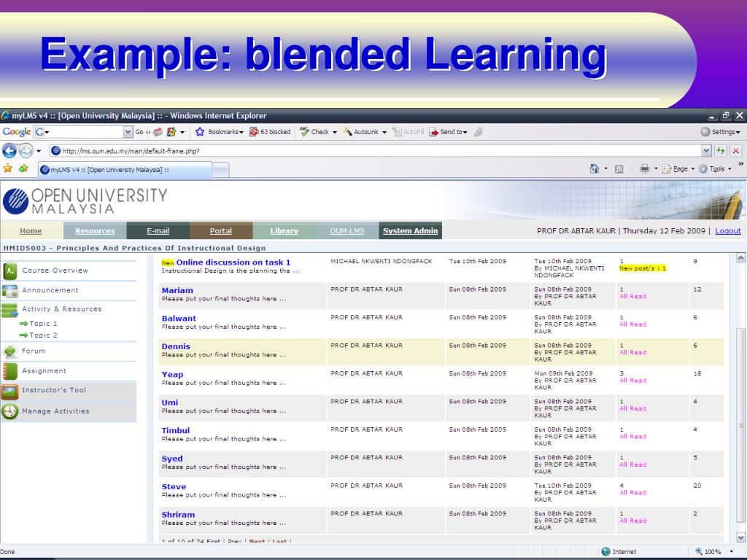This screenshot has height=560, width=747.
Task: Click the Print icon in command bar
Action: click(x=645, y=168)
